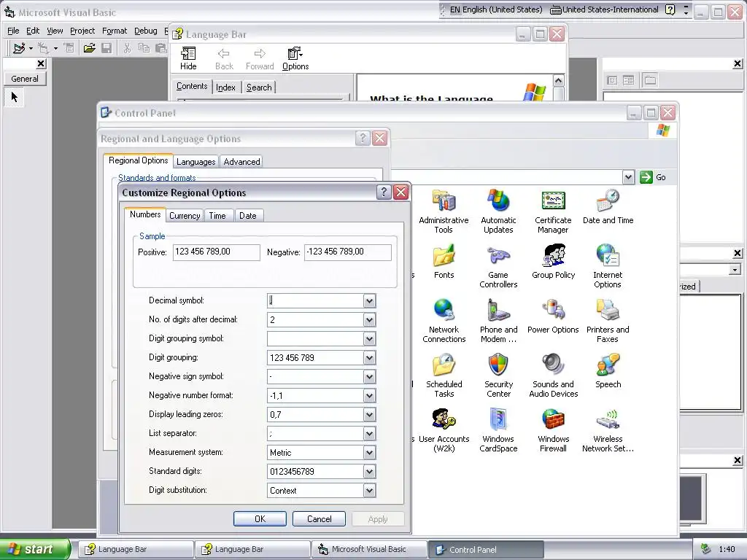The width and height of the screenshot is (747, 560).
Task: Click Open Project icon in Visual Basic toolbar
Action: pos(89,47)
